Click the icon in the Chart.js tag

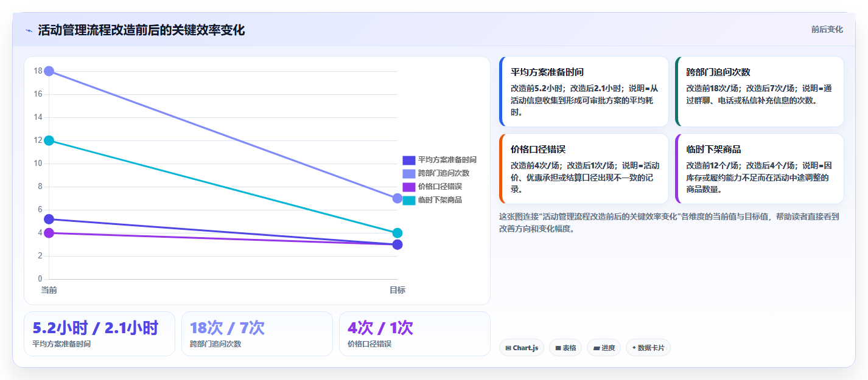point(508,348)
